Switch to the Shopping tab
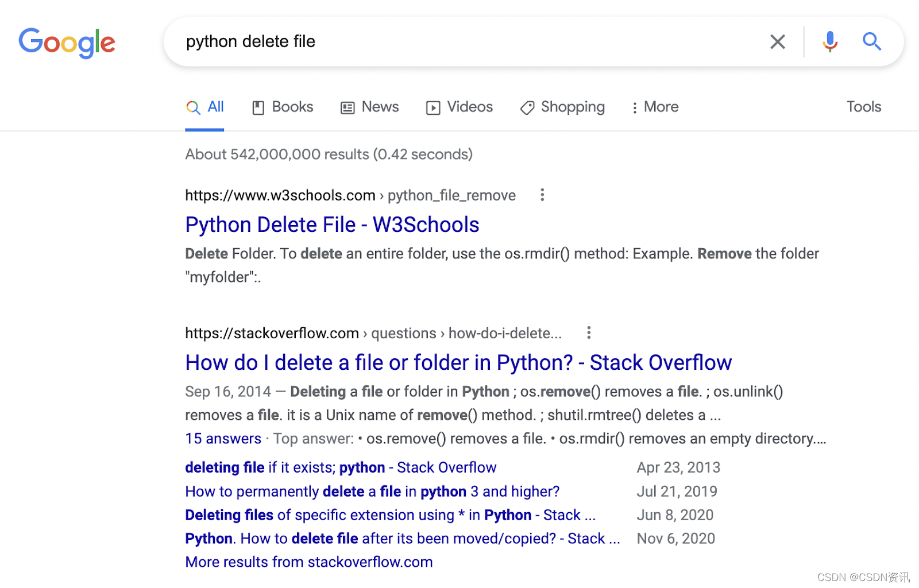 coord(562,107)
